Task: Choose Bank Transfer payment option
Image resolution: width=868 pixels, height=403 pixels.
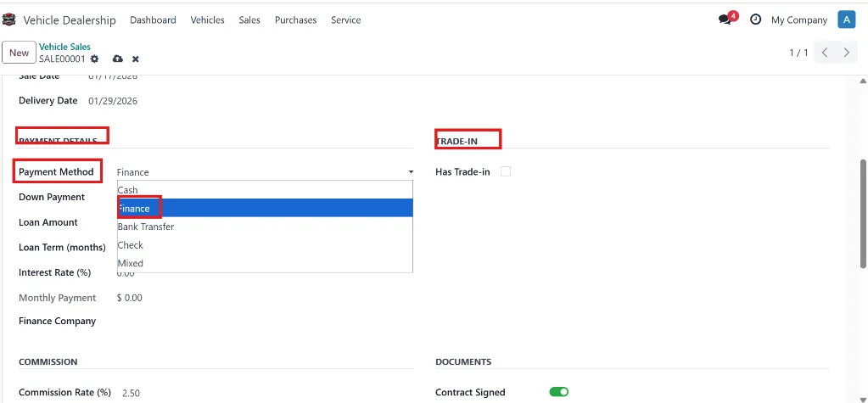Action: (265, 227)
